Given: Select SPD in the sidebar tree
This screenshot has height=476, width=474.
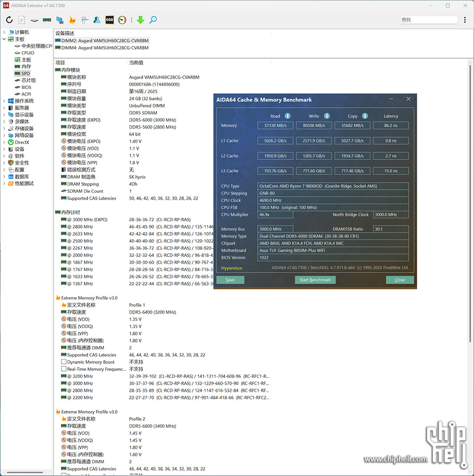Looking at the screenshot, I should pos(22,73).
